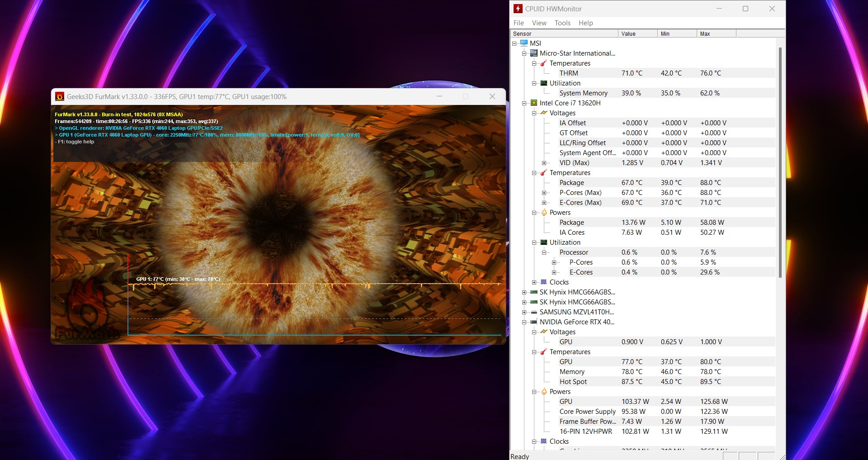Click the Micro-Star International motherboard icon
This screenshot has height=460, width=868.
[x=533, y=53]
